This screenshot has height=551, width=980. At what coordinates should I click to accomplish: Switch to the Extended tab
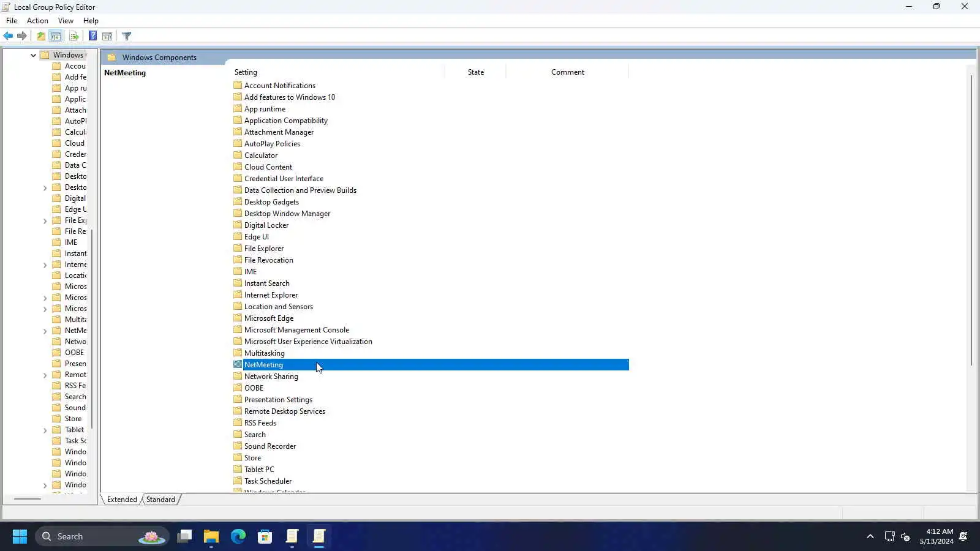[122, 500]
